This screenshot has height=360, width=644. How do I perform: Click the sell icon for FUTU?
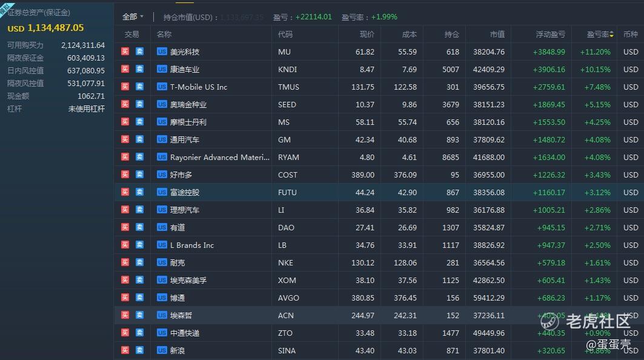[x=139, y=192]
